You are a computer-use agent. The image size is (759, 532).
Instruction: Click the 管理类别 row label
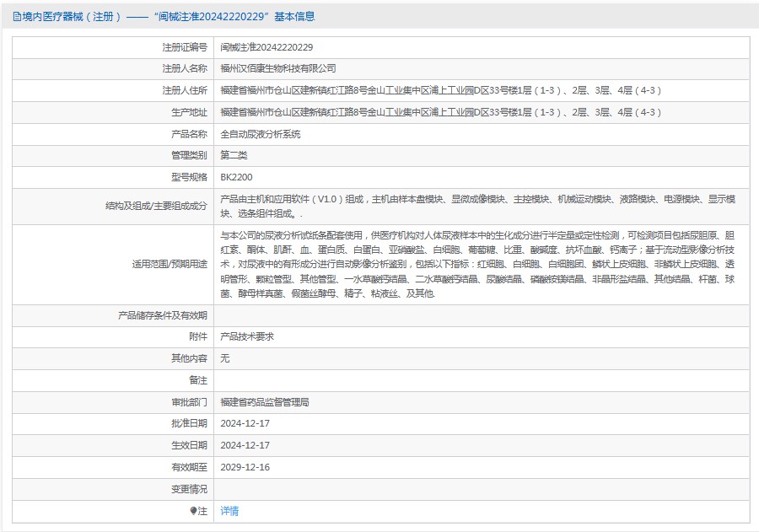189,155
